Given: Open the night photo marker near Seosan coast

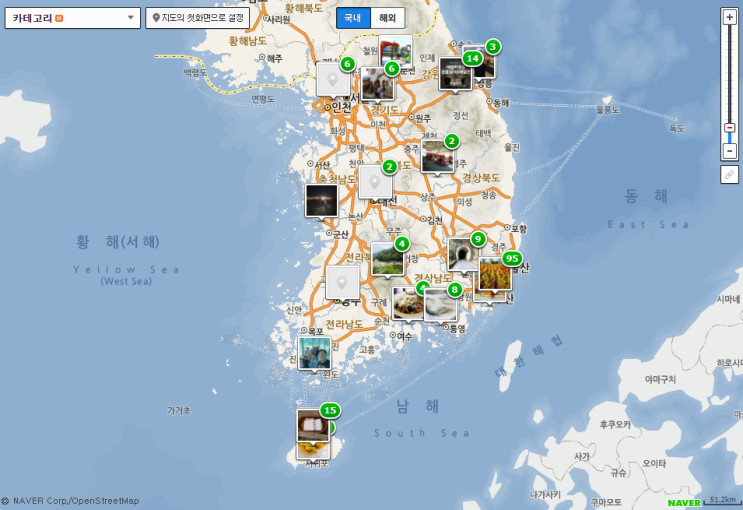Looking at the screenshot, I should 322,201.
